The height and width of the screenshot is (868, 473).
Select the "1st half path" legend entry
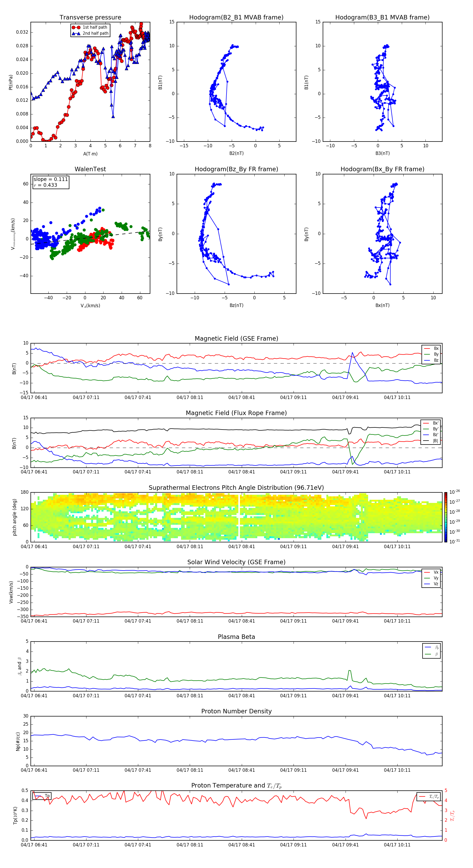click(x=90, y=27)
